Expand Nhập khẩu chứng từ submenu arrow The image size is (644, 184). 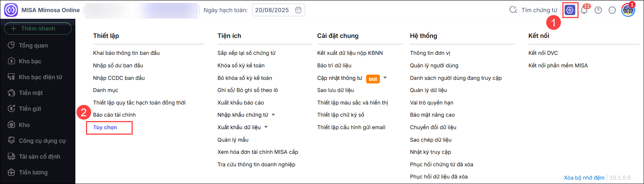tap(273, 115)
